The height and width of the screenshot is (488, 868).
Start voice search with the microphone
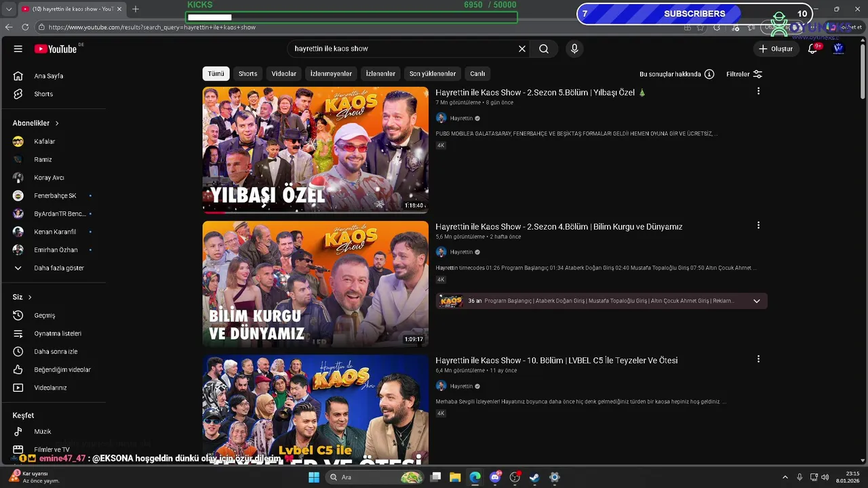(574, 49)
